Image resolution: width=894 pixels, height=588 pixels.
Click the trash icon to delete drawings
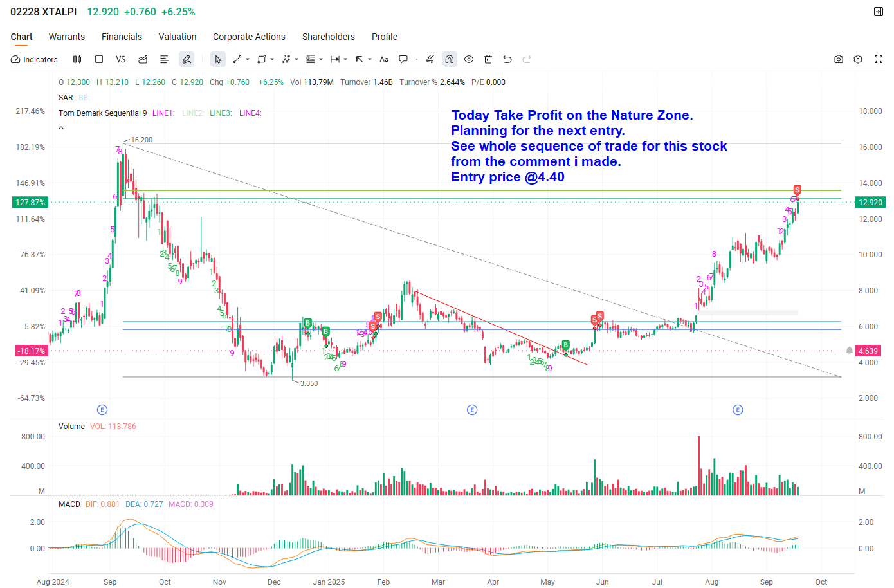488,59
